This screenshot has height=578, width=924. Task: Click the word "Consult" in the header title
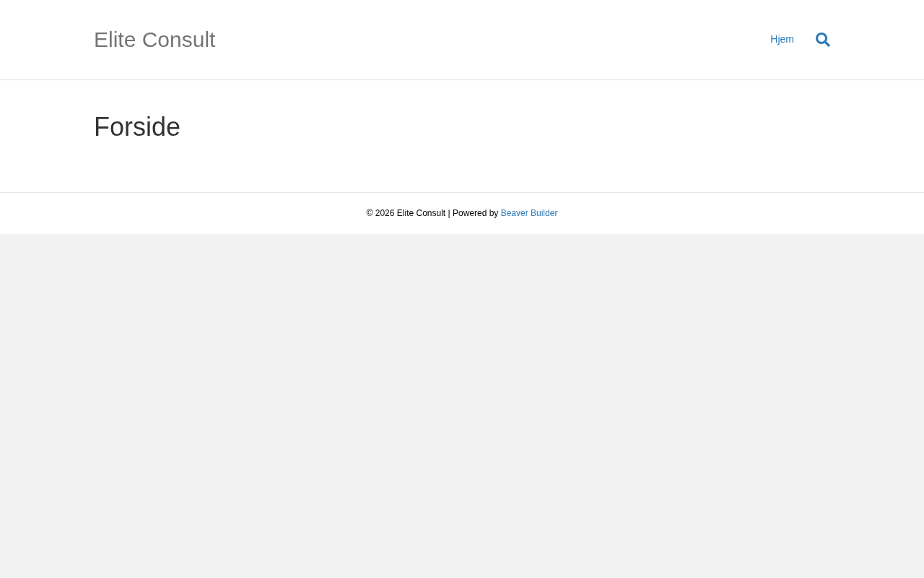tap(178, 40)
